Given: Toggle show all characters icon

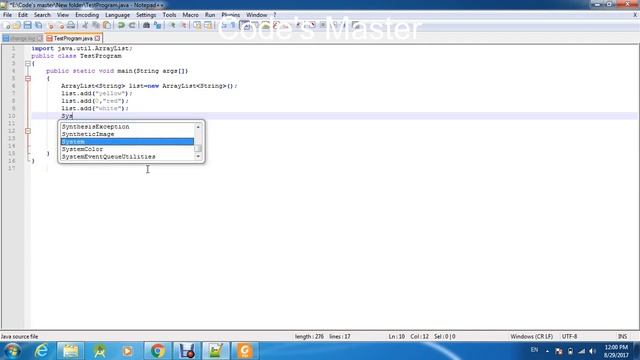Looking at the screenshot, I should (x=233, y=25).
